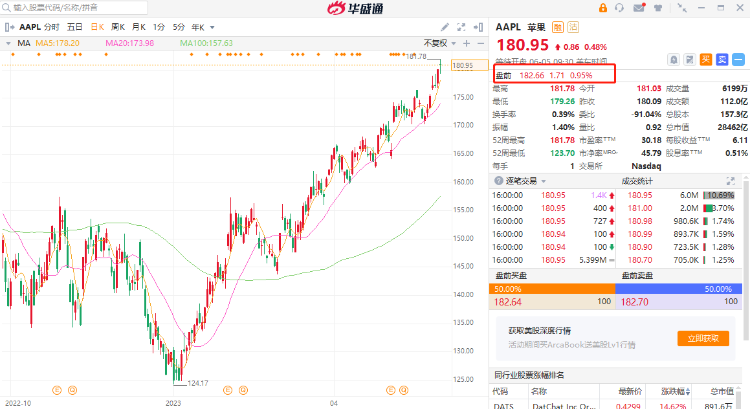Click the 融 margin badge

[x=558, y=27]
